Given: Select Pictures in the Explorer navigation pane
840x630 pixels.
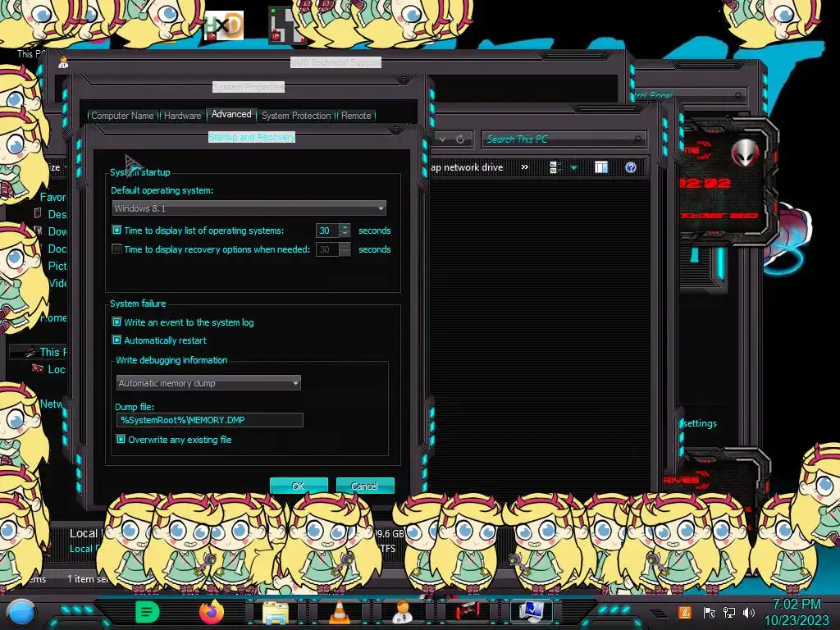Looking at the screenshot, I should click(57, 266).
